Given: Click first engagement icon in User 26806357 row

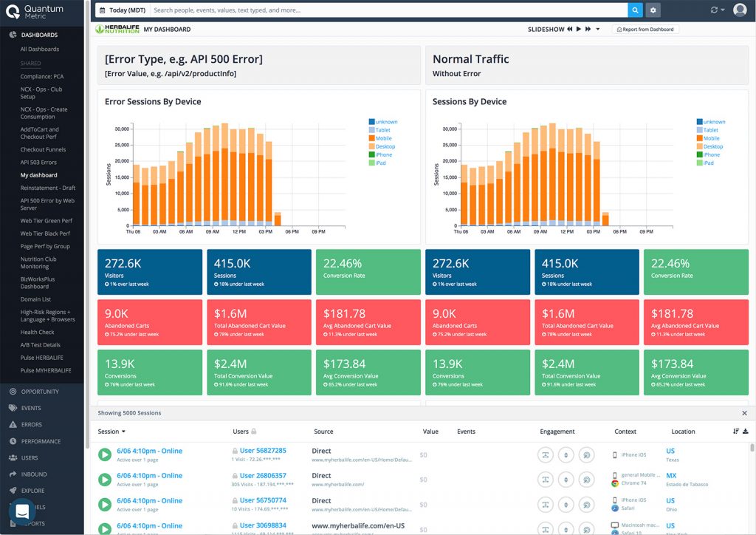Looking at the screenshot, I should tap(546, 480).
